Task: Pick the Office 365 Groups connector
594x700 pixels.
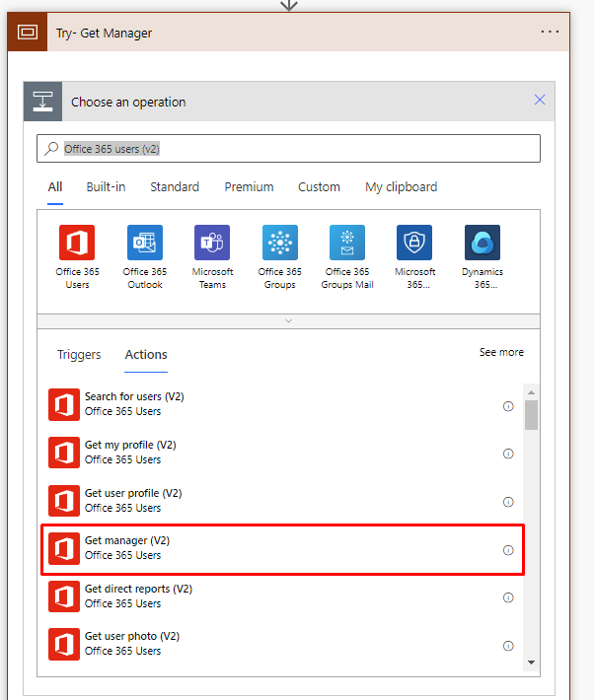Action: [279, 243]
